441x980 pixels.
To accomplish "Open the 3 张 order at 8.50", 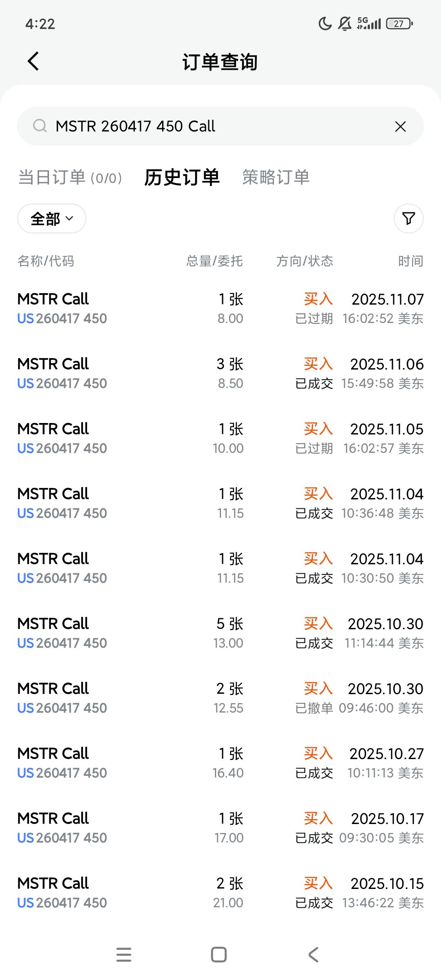I will (220, 374).
